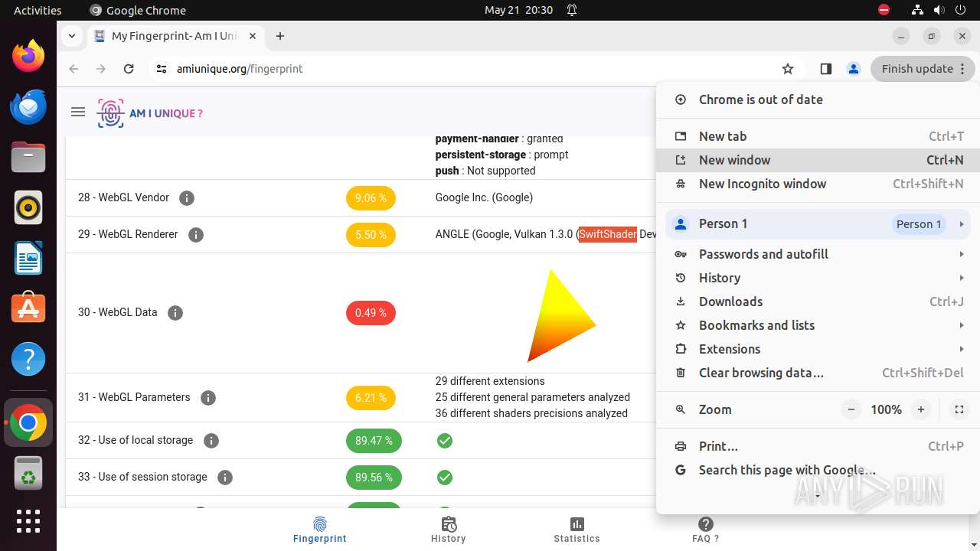The image size is (980, 551).
Task: Zoom in with the plus button
Action: click(921, 410)
